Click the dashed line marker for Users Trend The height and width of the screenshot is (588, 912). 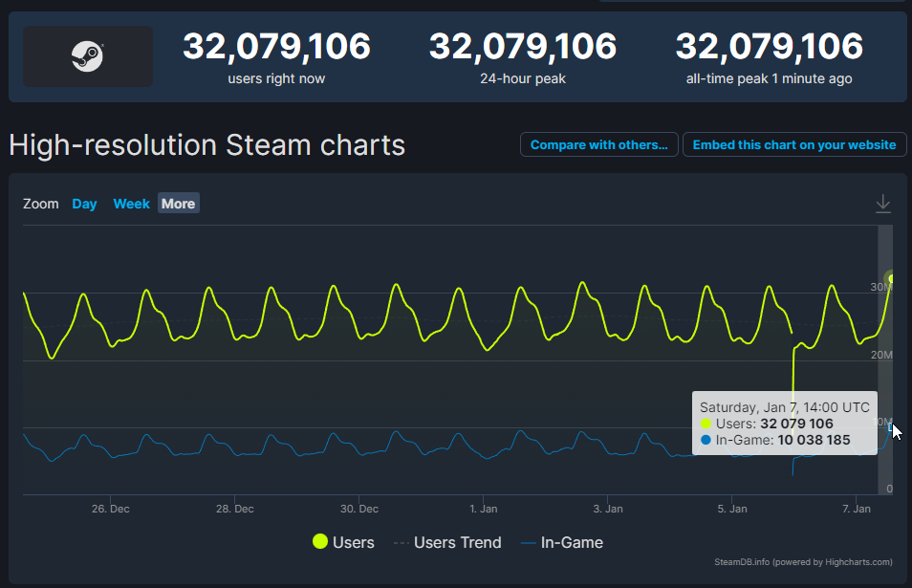(400, 542)
